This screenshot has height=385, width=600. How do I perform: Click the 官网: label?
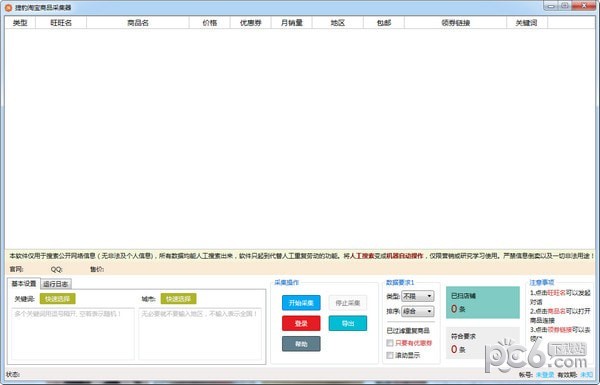(x=16, y=269)
